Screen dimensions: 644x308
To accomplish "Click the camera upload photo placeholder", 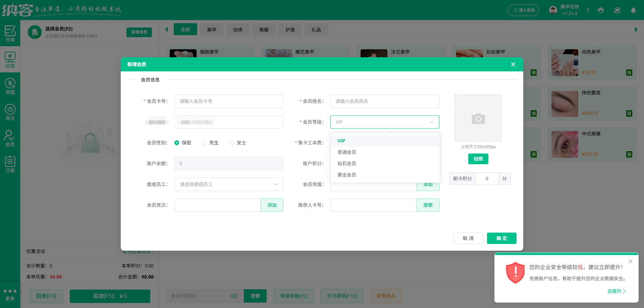I will (x=478, y=118).
